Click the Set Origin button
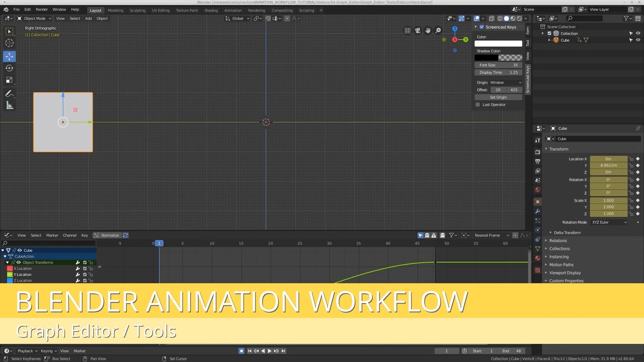The height and width of the screenshot is (362, 644). pyautogui.click(x=498, y=97)
